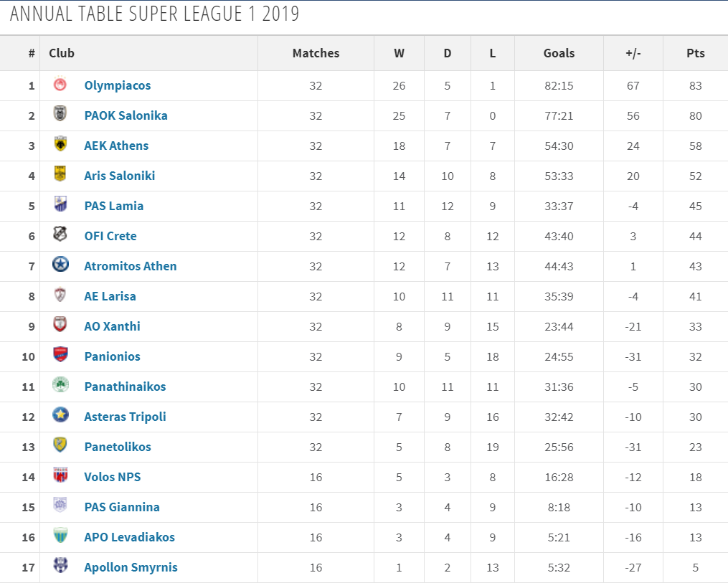Visit the AO Xanthi club link

point(112,326)
